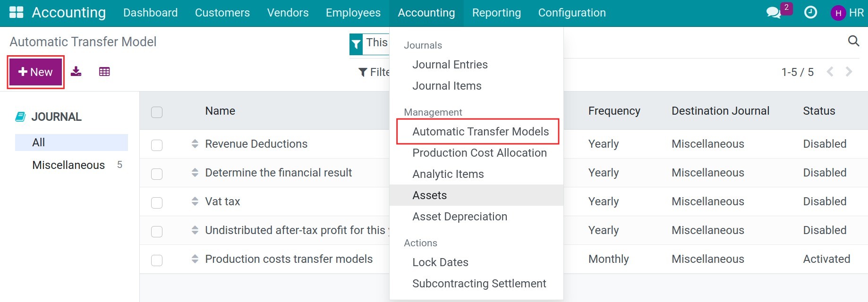Click the Revenue Deductions row sort handle
Screen dimensions: 868x302
(x=195, y=144)
